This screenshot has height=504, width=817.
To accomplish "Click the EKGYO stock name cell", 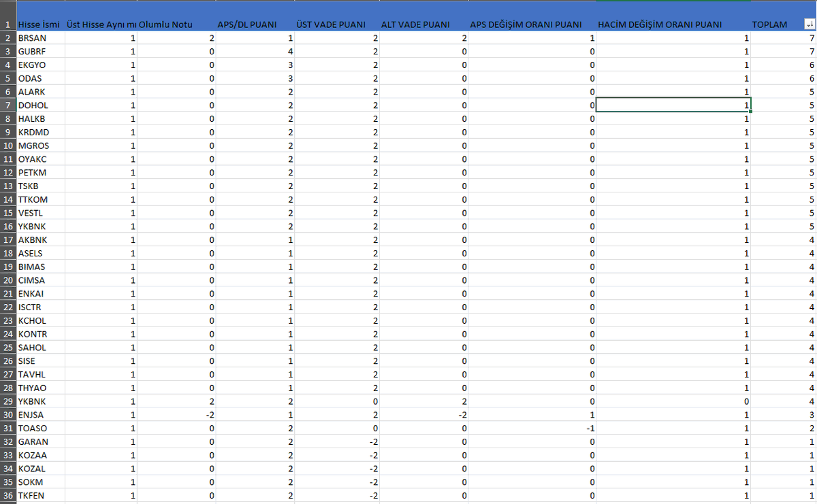I will 39,65.
